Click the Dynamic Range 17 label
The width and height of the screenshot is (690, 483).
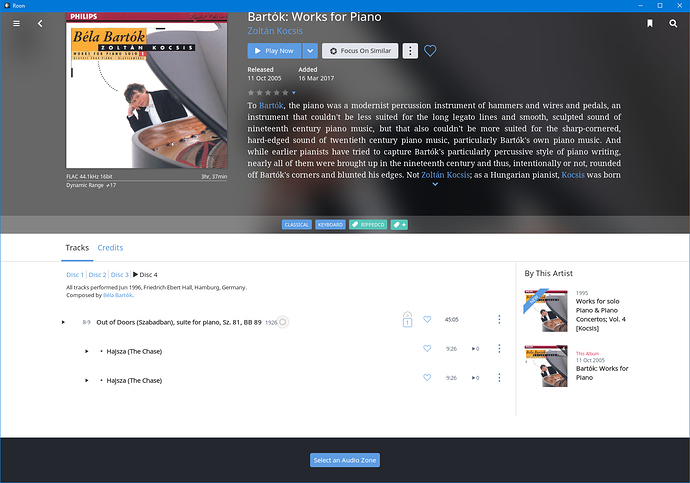91,185
